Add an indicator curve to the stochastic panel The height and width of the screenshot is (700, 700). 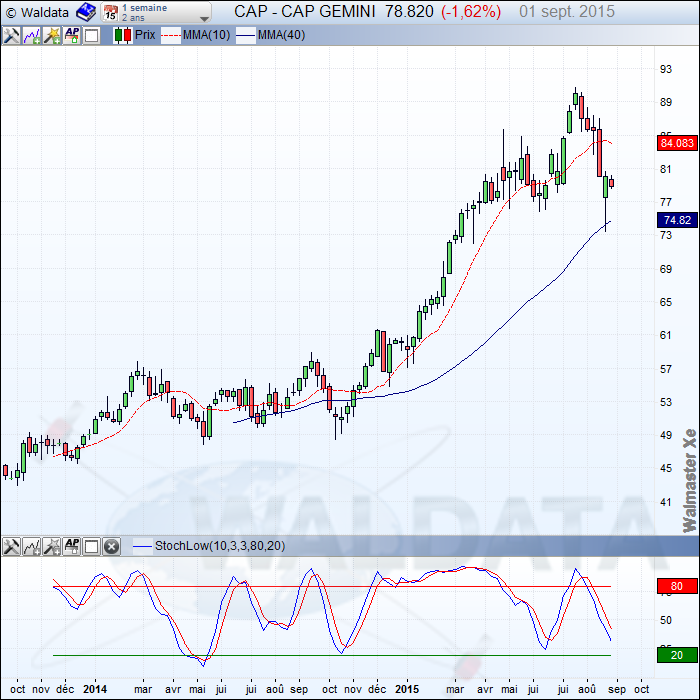[32, 546]
